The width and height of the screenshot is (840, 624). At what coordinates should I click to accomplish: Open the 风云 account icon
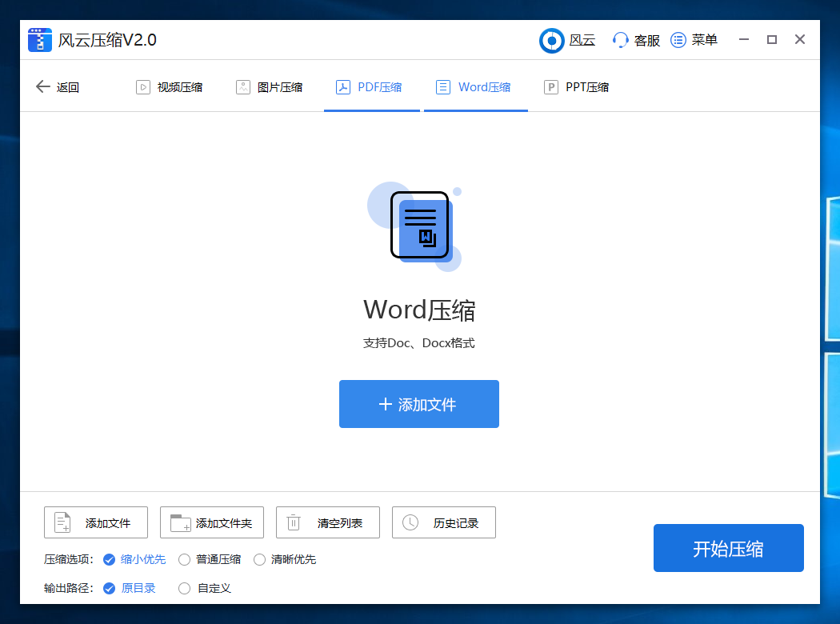point(551,41)
